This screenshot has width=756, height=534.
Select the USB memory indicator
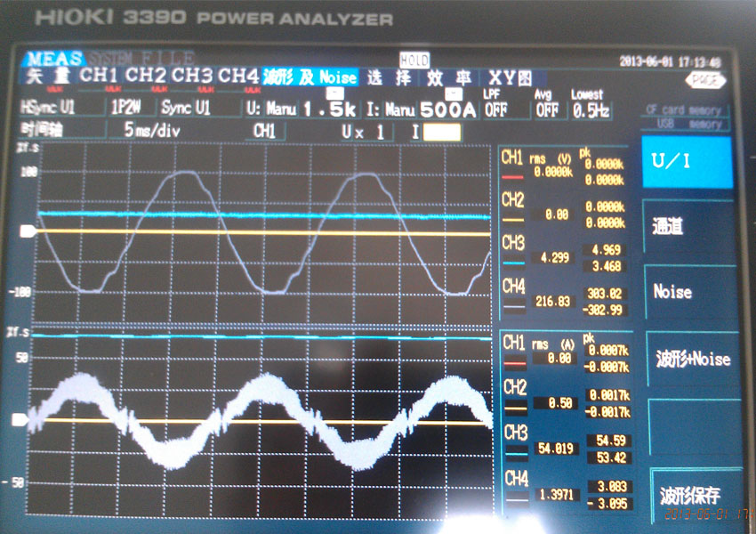point(684,125)
